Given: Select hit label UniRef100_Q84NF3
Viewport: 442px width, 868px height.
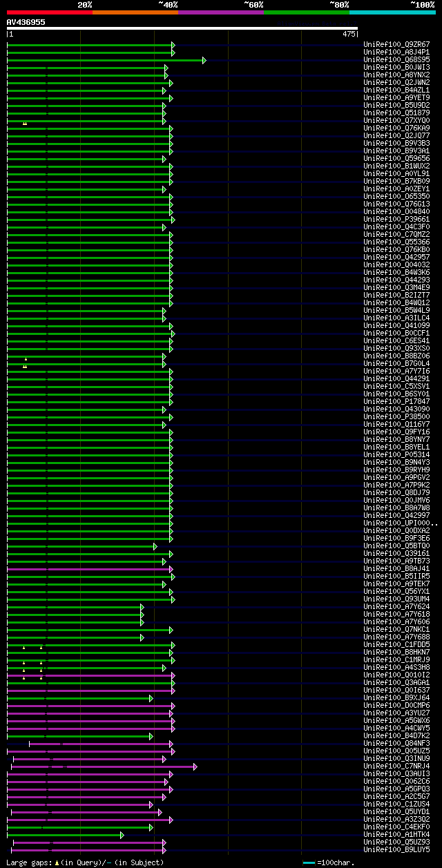Looking at the screenshot, I should [396, 743].
